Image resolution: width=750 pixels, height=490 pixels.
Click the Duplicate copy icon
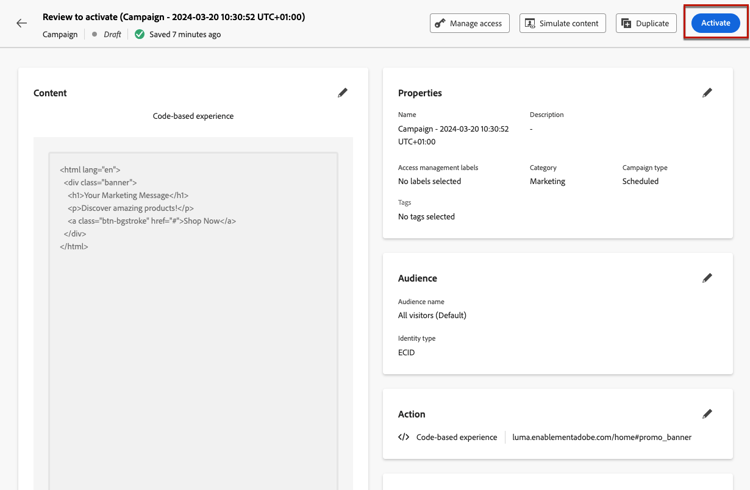point(626,23)
